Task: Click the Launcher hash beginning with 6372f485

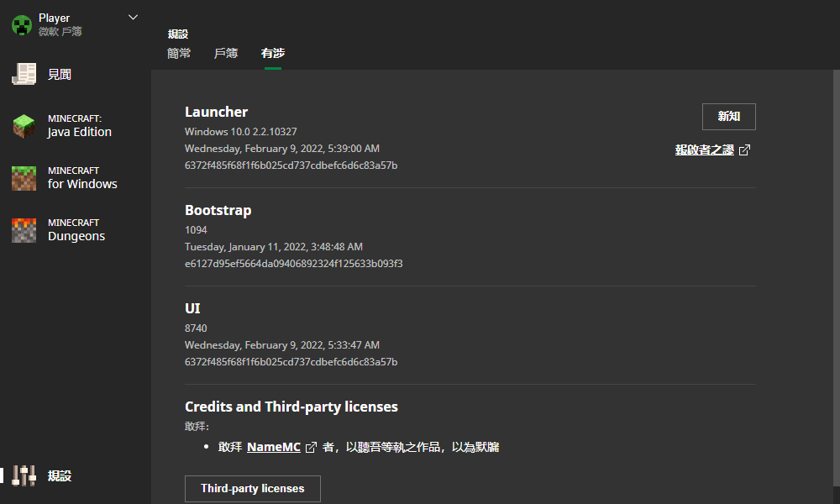Action: (x=291, y=165)
